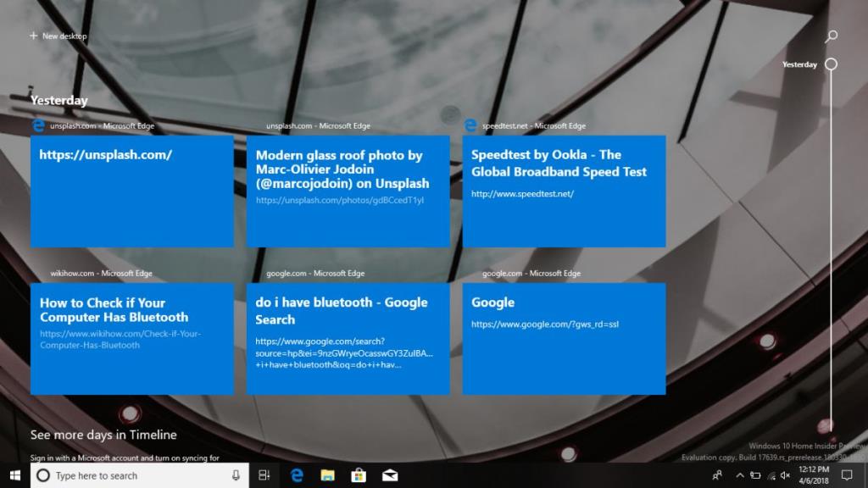Launch the Microsoft Store from the taskbar
Image resolution: width=868 pixels, height=488 pixels.
(x=359, y=475)
